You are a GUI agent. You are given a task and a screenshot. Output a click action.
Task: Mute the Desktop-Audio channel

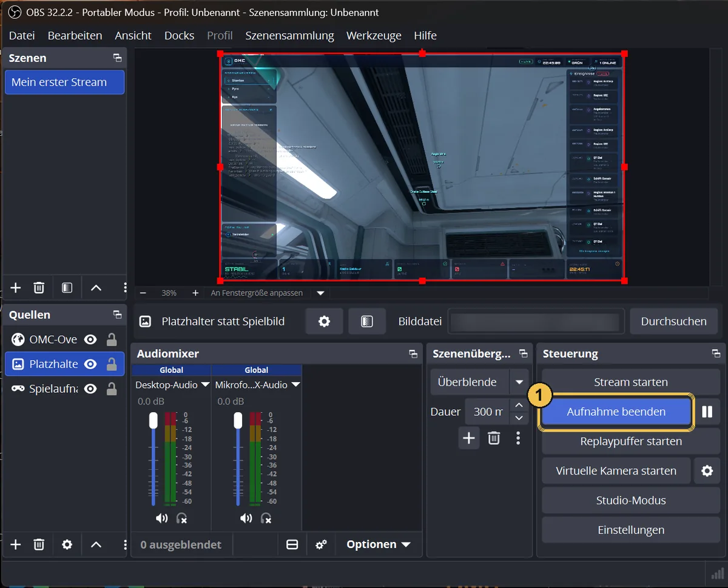click(x=161, y=518)
